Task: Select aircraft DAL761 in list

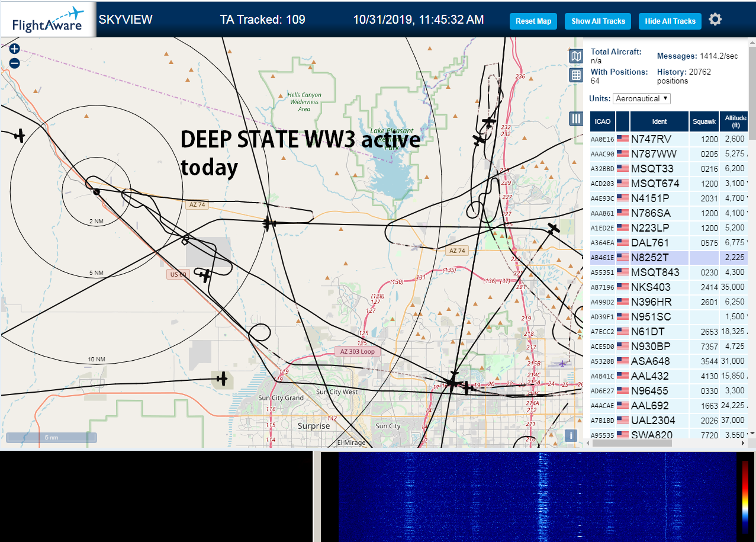Action: (669, 242)
